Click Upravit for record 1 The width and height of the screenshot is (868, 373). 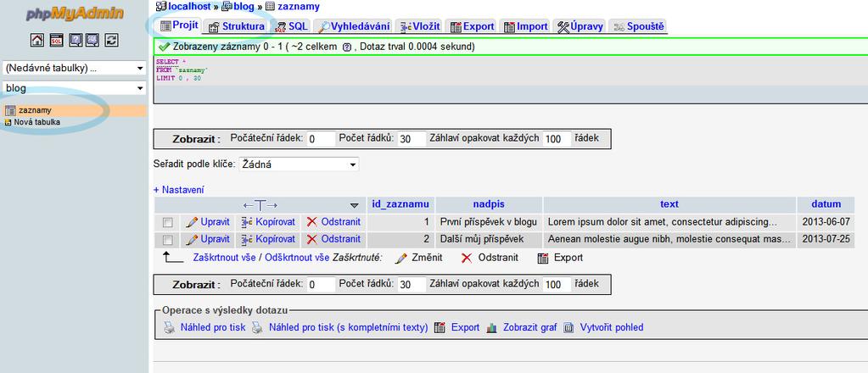[215, 222]
